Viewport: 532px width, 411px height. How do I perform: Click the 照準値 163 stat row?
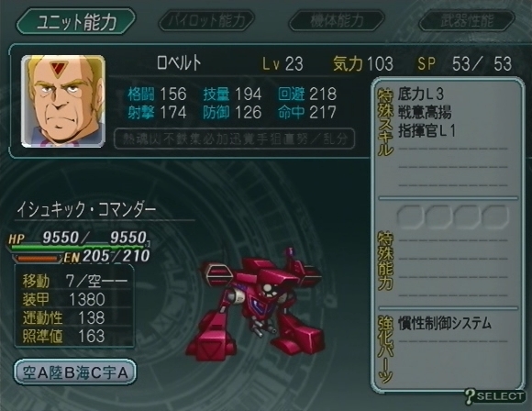click(x=74, y=336)
